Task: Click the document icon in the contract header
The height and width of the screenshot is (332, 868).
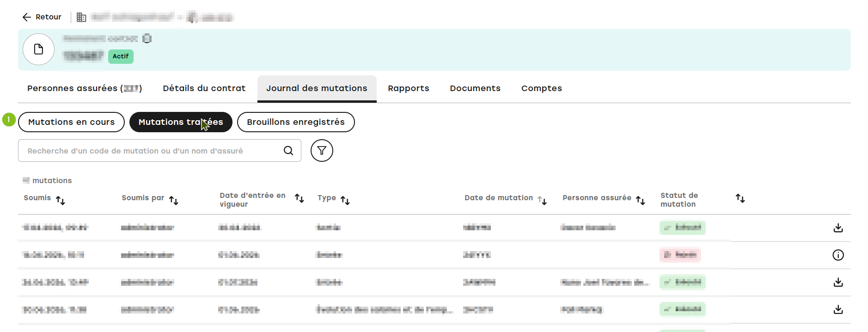Action: [x=39, y=49]
